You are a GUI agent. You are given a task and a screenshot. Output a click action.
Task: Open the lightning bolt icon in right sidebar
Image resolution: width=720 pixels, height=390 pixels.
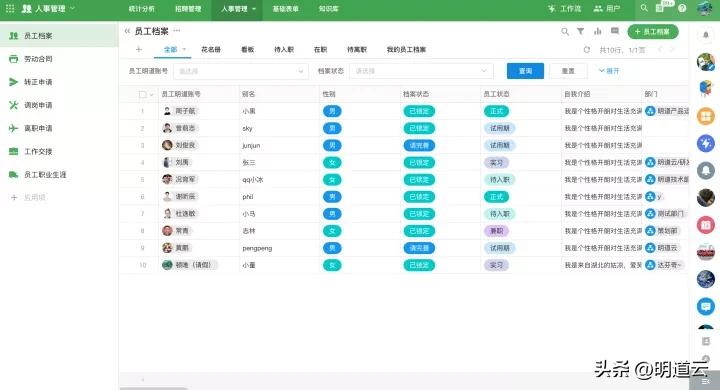pos(706,143)
